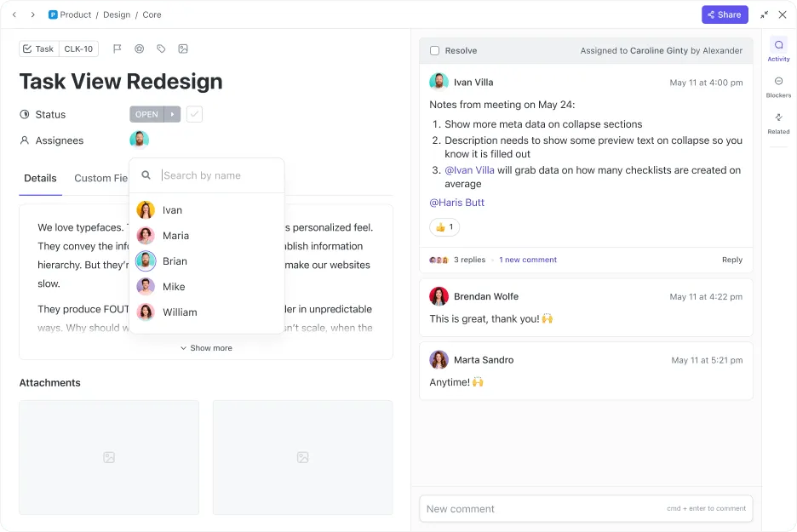
Task: Advance status with the arrow next to OPEN
Action: [173, 114]
